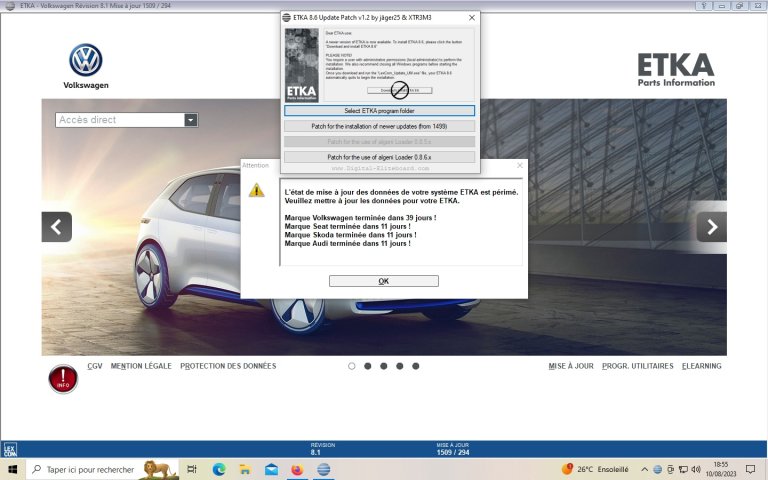Click the red INFO alert icon
Screen dimensions: 768x480
tap(63, 379)
